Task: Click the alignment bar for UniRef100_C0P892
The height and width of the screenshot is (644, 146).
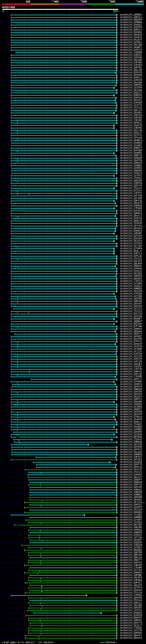Action: [49, 596]
